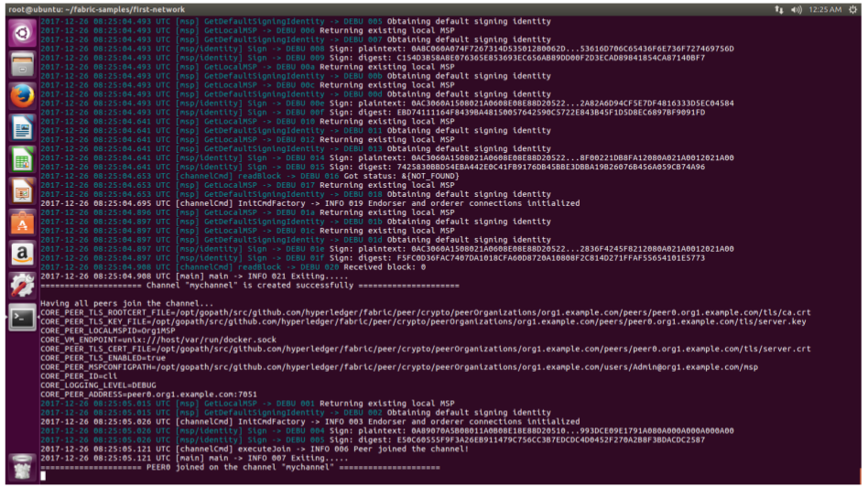The height and width of the screenshot is (488, 868).
Task: Click the CORE_VM_ENDPOINT docker.sock line
Action: coord(157,340)
